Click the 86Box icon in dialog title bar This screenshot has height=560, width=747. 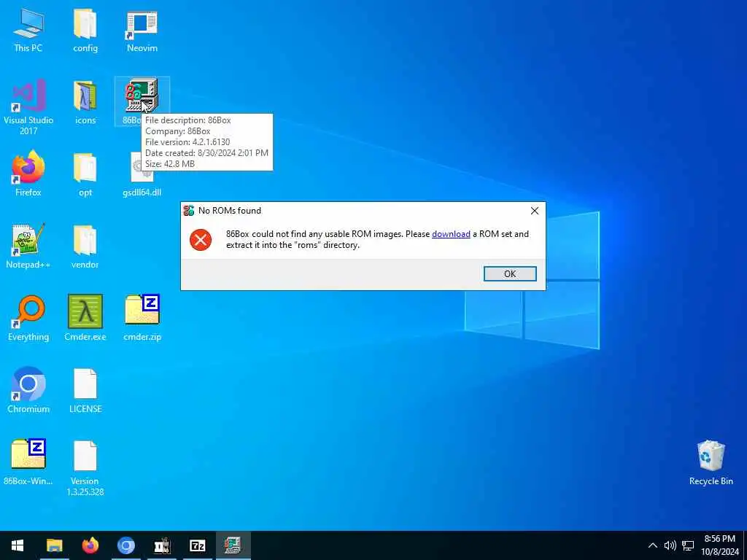coord(189,211)
